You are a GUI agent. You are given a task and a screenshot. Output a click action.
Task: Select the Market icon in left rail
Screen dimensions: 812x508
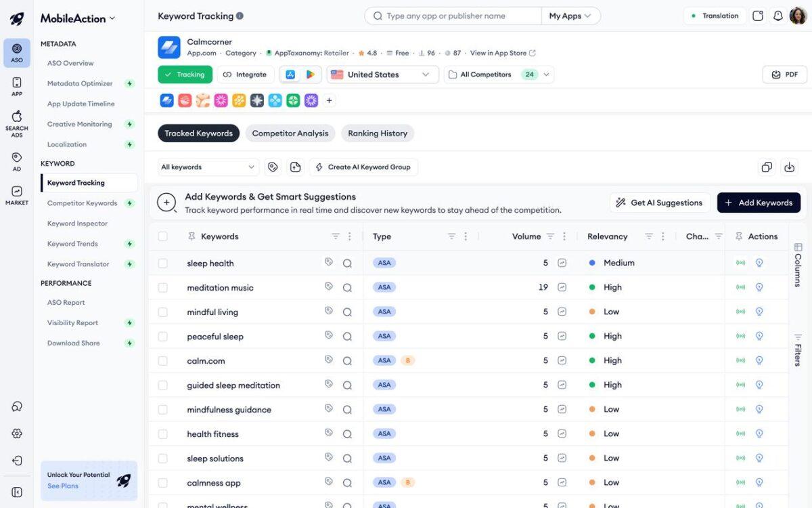coord(17,196)
